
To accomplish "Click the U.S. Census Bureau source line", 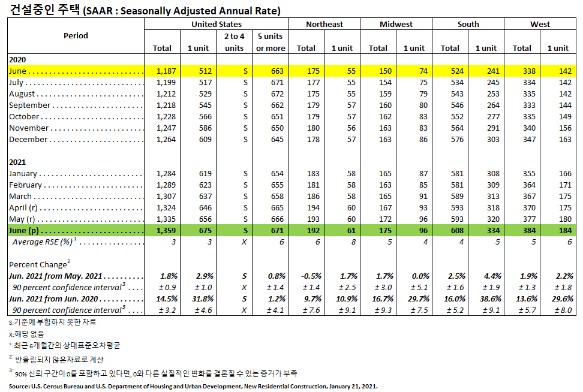I will [193, 387].
